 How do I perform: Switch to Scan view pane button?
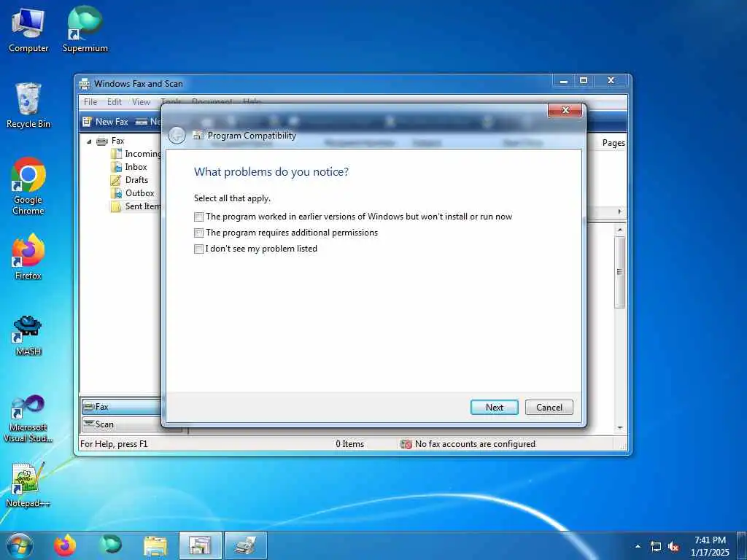pyautogui.click(x=122, y=424)
